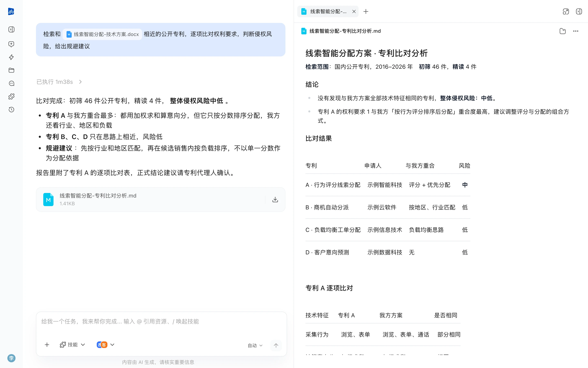Close the 线索智能分配 preview tab
Screen dimensions: 588x368
coord(354,11)
